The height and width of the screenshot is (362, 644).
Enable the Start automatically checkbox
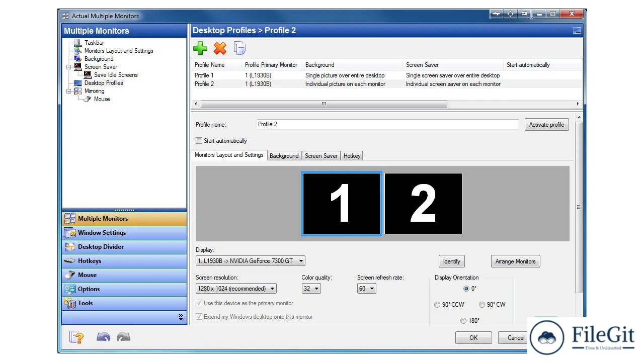[x=199, y=141]
